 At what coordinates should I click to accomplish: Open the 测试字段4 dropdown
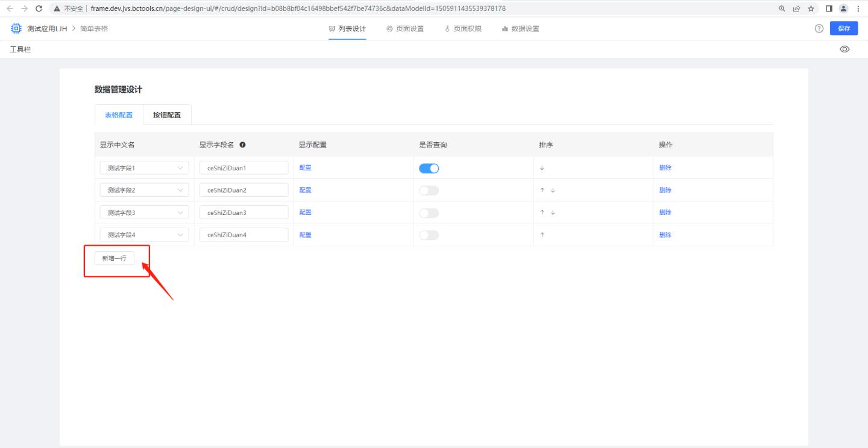point(144,235)
